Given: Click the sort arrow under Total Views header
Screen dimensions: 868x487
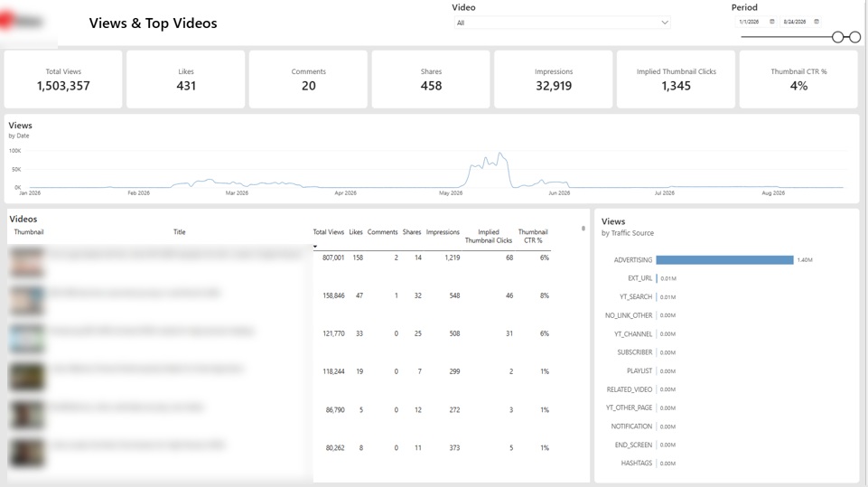Looking at the screenshot, I should click(315, 247).
